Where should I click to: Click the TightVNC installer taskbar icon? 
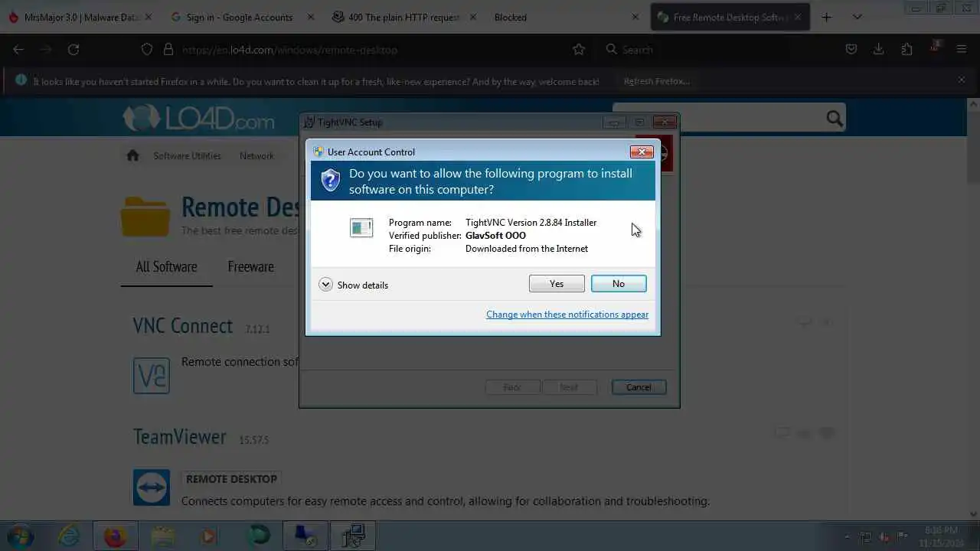point(353,536)
